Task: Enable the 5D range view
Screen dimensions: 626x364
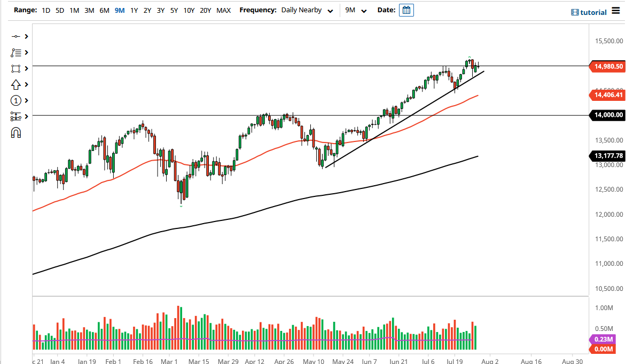Action: pos(59,10)
